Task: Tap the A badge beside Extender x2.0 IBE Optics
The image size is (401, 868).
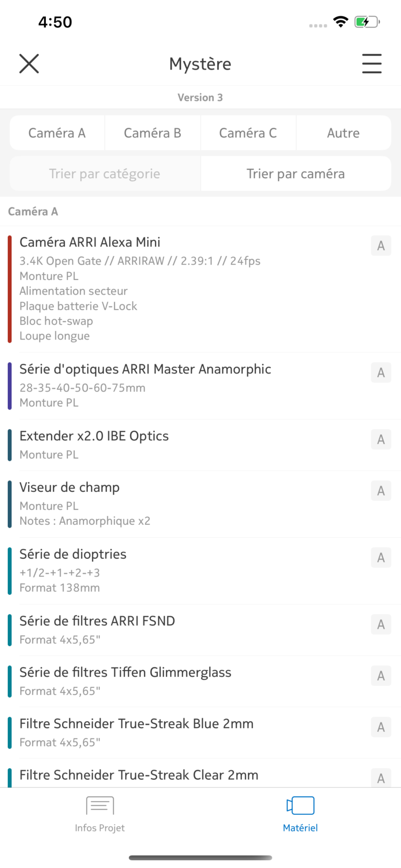Action: (381, 439)
